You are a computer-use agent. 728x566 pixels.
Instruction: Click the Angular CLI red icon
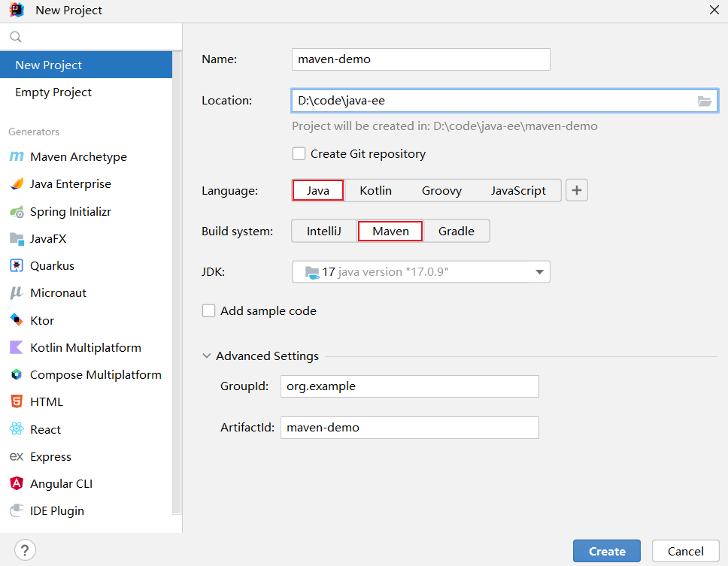[x=17, y=483]
